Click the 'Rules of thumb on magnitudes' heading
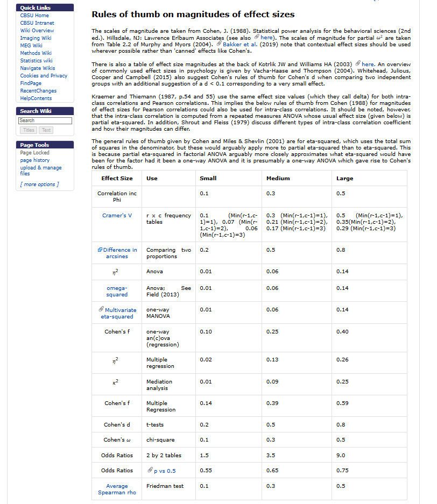The image size is (437, 504). pyautogui.click(x=193, y=15)
